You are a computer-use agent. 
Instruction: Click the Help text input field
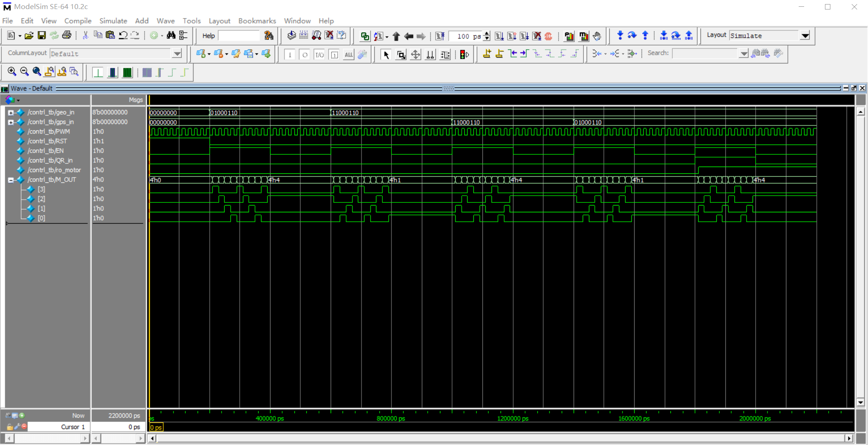[x=239, y=36]
